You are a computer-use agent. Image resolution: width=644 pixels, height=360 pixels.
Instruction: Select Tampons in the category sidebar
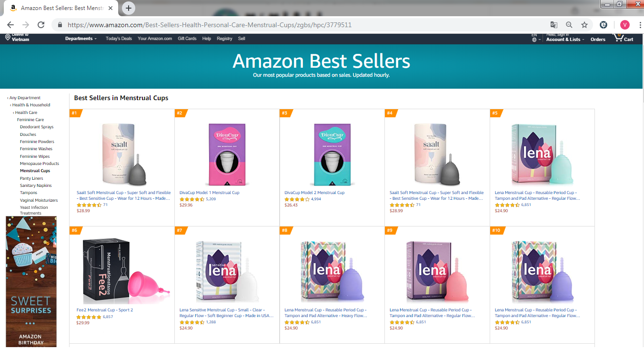29,193
